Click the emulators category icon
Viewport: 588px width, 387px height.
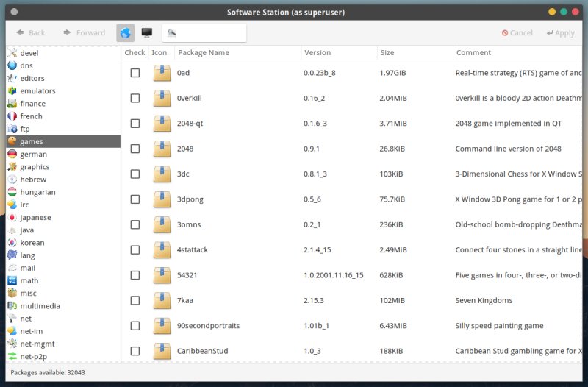click(x=12, y=91)
